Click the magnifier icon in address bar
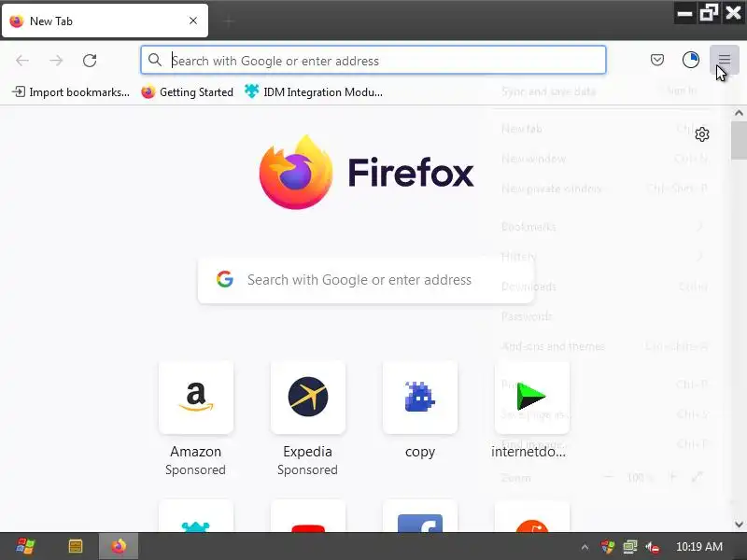 tap(155, 60)
